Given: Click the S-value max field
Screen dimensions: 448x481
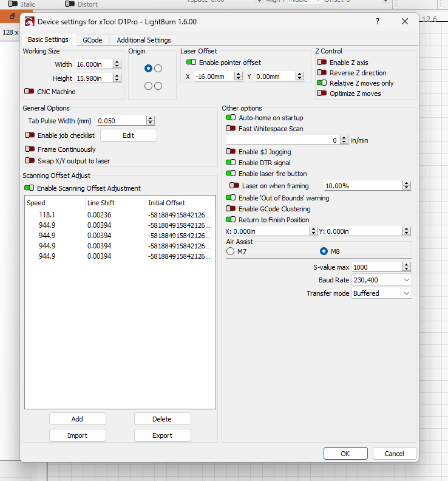Looking at the screenshot, I should [377, 267].
